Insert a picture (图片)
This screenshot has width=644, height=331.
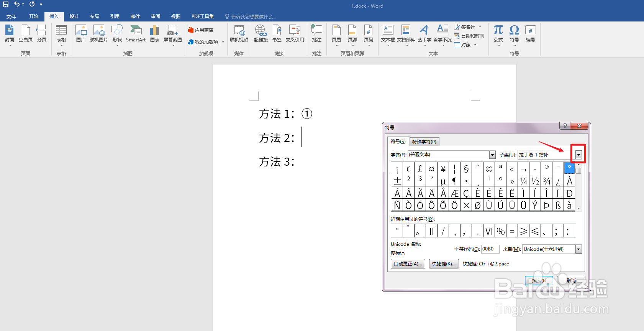(81, 34)
